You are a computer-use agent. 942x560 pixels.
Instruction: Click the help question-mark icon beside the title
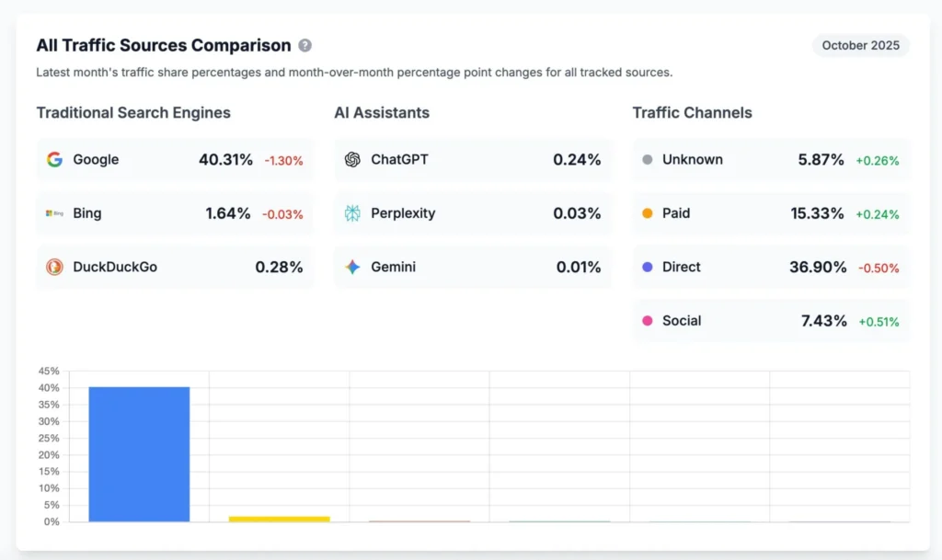[x=304, y=45]
